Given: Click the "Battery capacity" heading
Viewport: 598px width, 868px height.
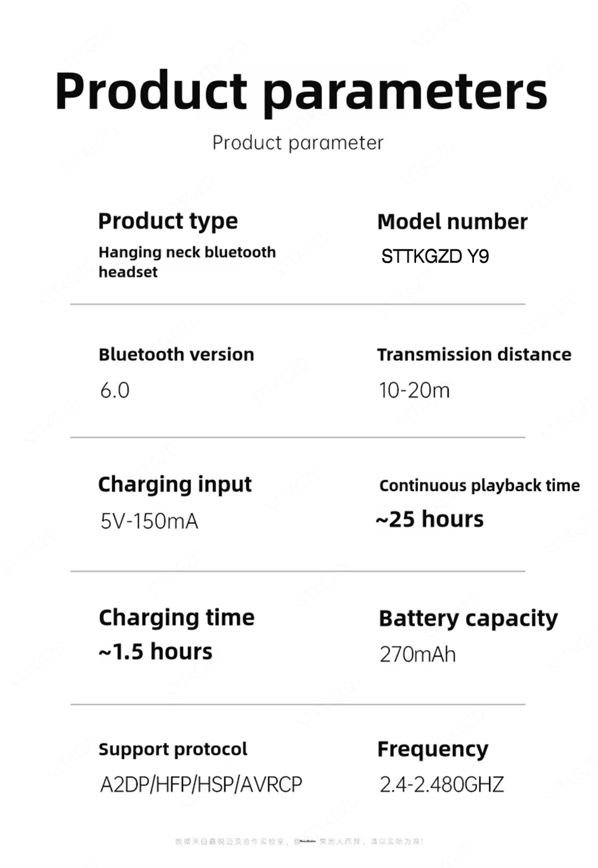Looking at the screenshot, I should coord(468,618).
